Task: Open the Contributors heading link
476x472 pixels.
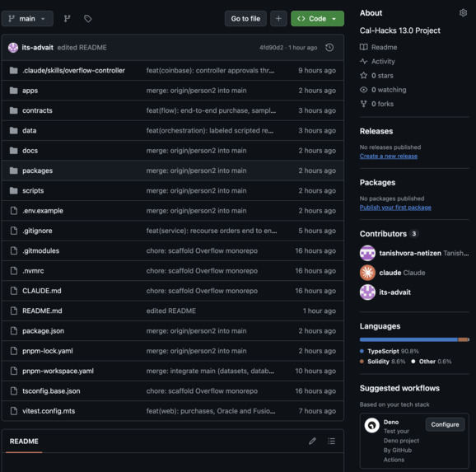Action: pyautogui.click(x=390, y=234)
